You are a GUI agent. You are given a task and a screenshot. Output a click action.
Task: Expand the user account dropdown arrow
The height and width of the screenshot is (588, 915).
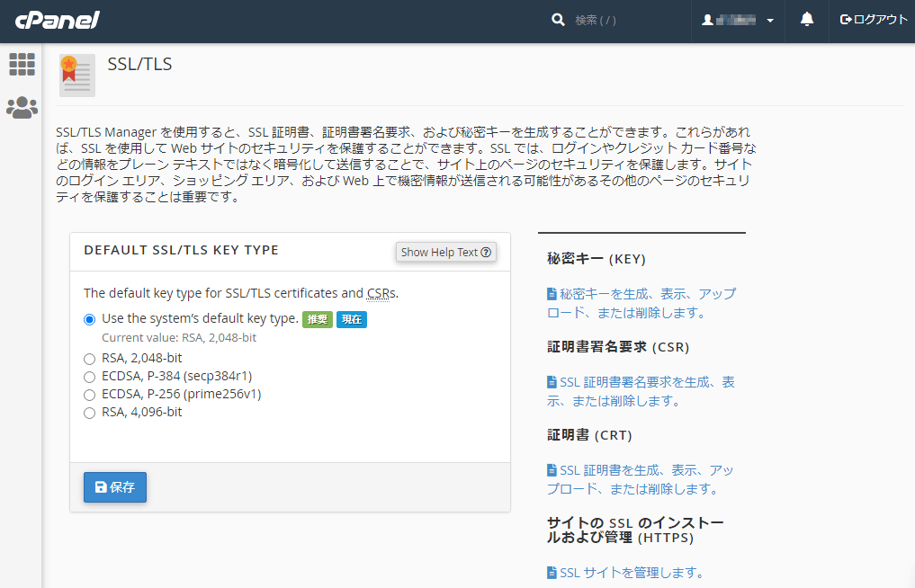click(770, 21)
